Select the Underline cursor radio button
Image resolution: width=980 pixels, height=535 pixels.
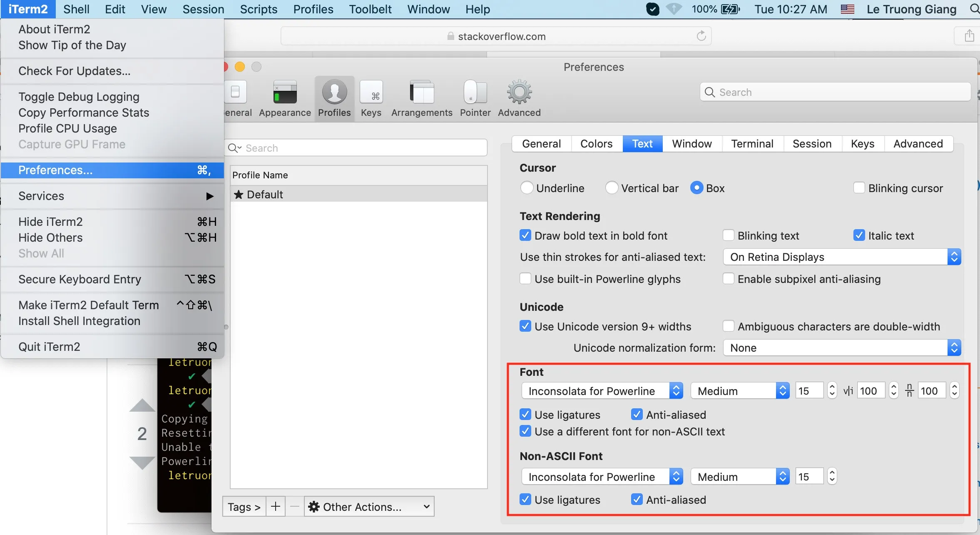(527, 188)
